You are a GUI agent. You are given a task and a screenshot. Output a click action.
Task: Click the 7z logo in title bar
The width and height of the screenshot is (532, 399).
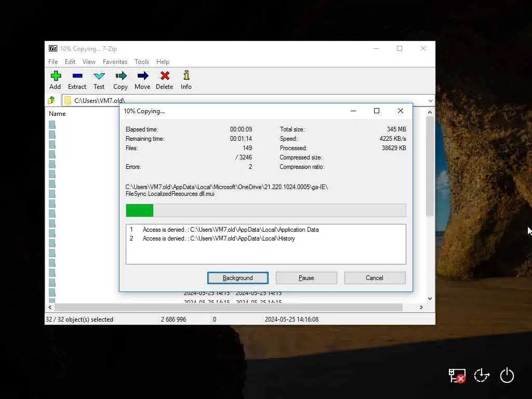tap(53, 48)
